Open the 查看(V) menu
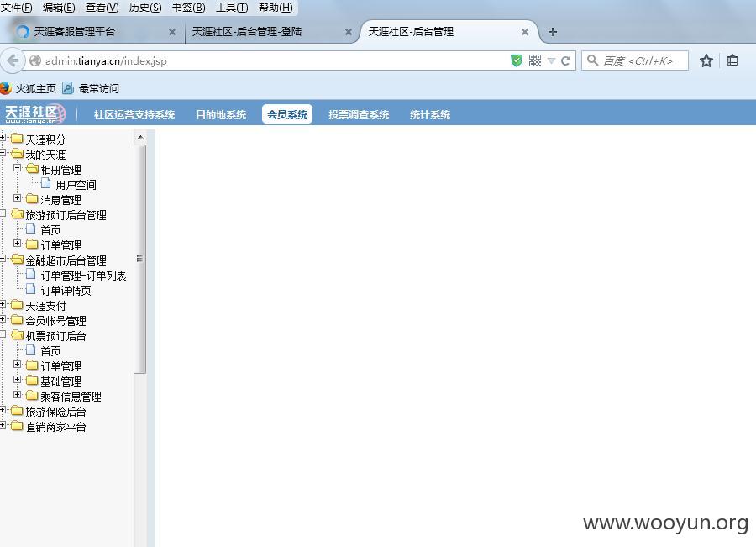The height and width of the screenshot is (547, 756). [102, 8]
